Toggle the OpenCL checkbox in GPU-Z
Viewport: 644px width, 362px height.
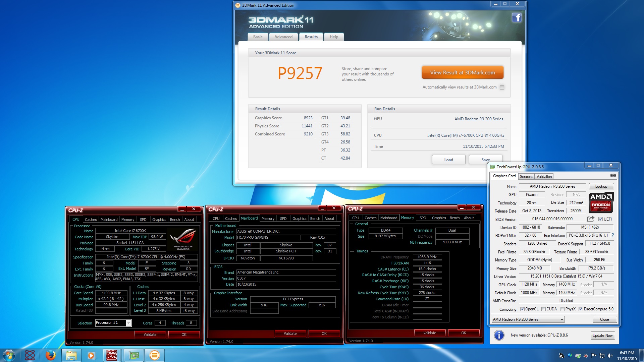[522, 309]
